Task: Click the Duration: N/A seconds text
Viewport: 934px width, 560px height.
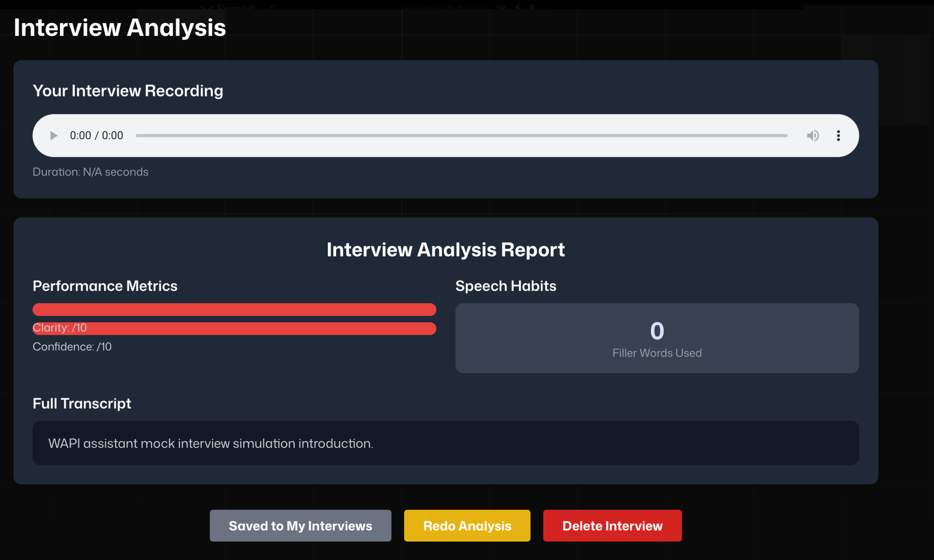Action: [x=91, y=172]
